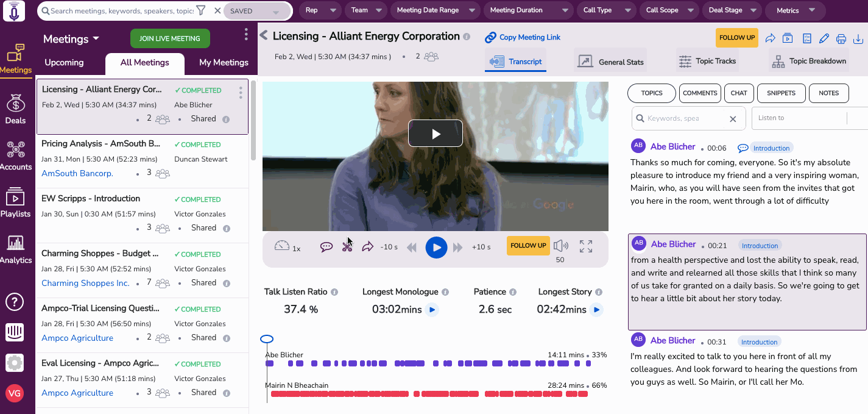Viewport: 868px width, 414px height.
Task: Open the help question mark icon
Action: click(15, 301)
